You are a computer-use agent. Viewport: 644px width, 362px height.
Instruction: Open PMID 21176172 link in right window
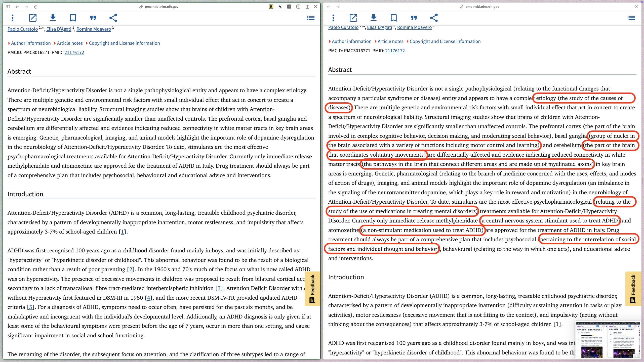pyautogui.click(x=395, y=51)
